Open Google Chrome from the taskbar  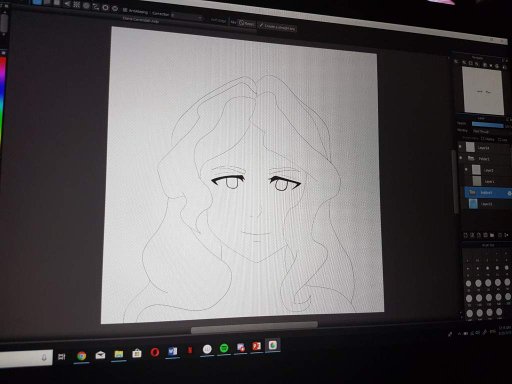(x=81, y=356)
